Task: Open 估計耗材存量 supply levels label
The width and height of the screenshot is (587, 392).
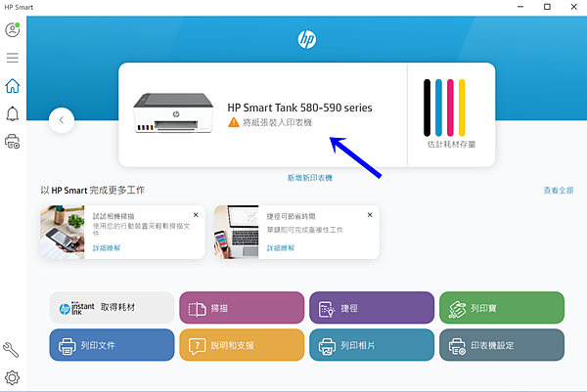Action: pyautogui.click(x=451, y=144)
